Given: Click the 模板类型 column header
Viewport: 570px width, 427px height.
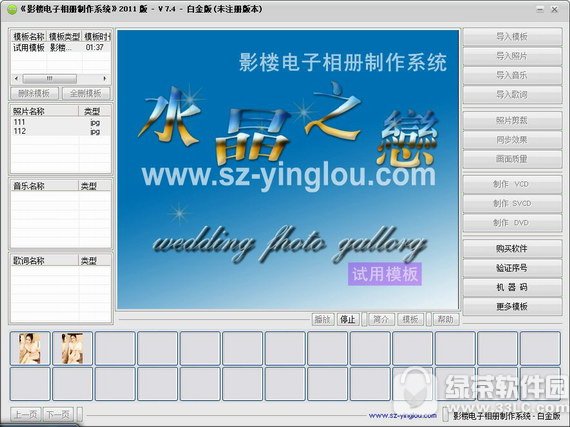Looking at the screenshot, I should click(x=64, y=37).
